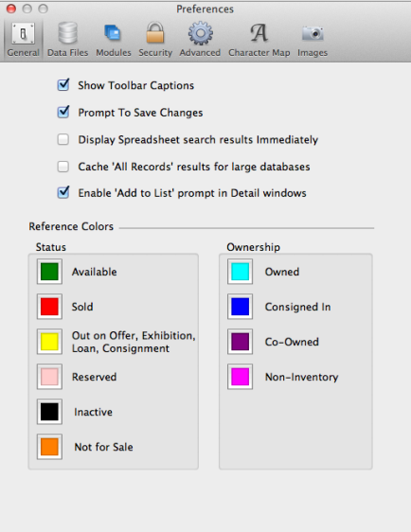The height and width of the screenshot is (532, 411).
Task: Toggle Prompt To Save Changes checkbox
Action: (63, 112)
